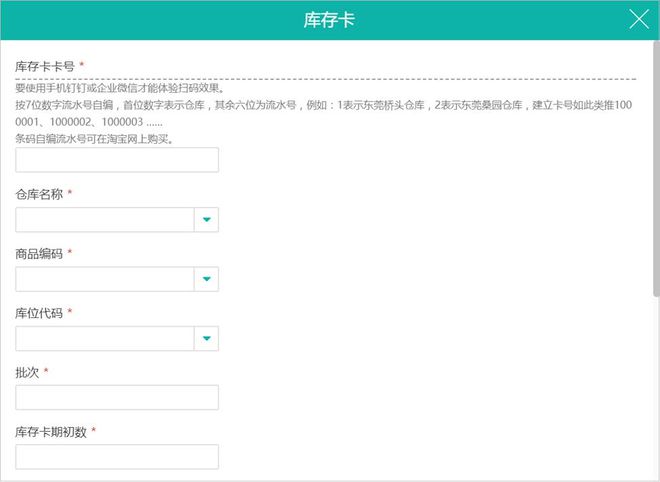Close the 库存卡 dialog with the X
Image resolution: width=660 pixels, height=482 pixels.
coord(639,19)
